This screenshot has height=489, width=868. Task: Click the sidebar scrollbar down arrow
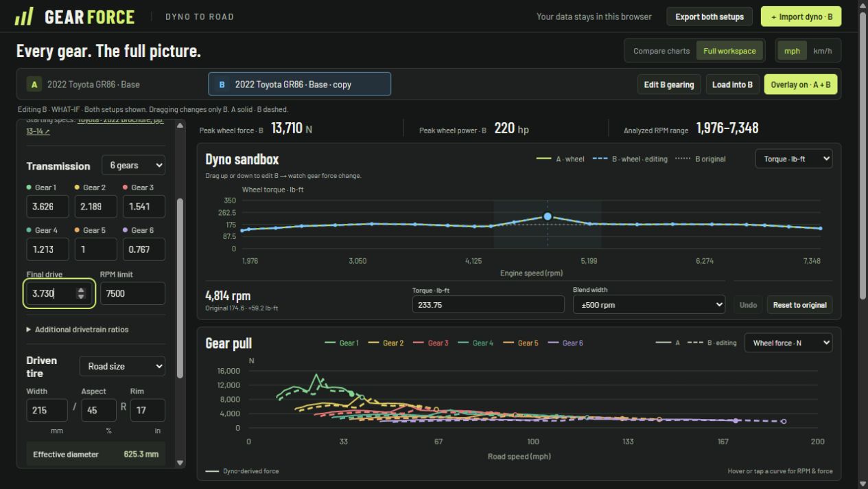(x=180, y=463)
